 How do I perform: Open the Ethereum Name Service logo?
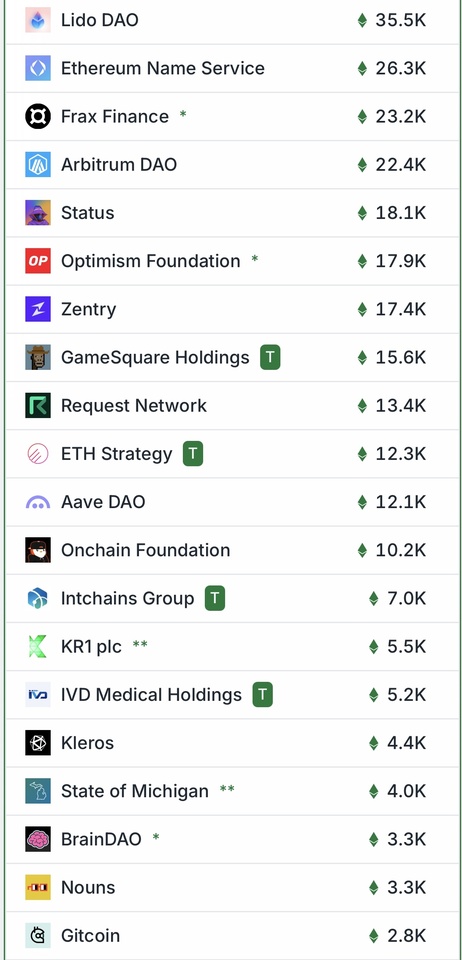pos(38,68)
